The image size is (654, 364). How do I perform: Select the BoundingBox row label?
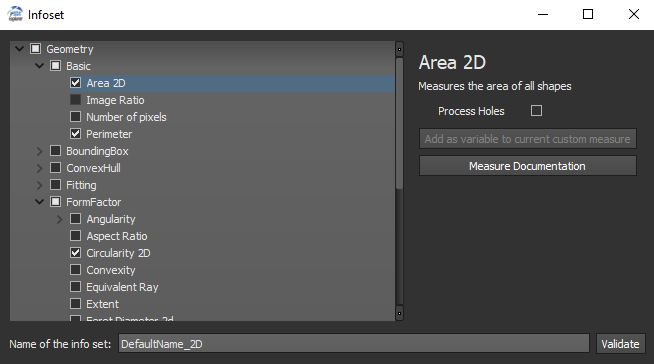[97, 151]
